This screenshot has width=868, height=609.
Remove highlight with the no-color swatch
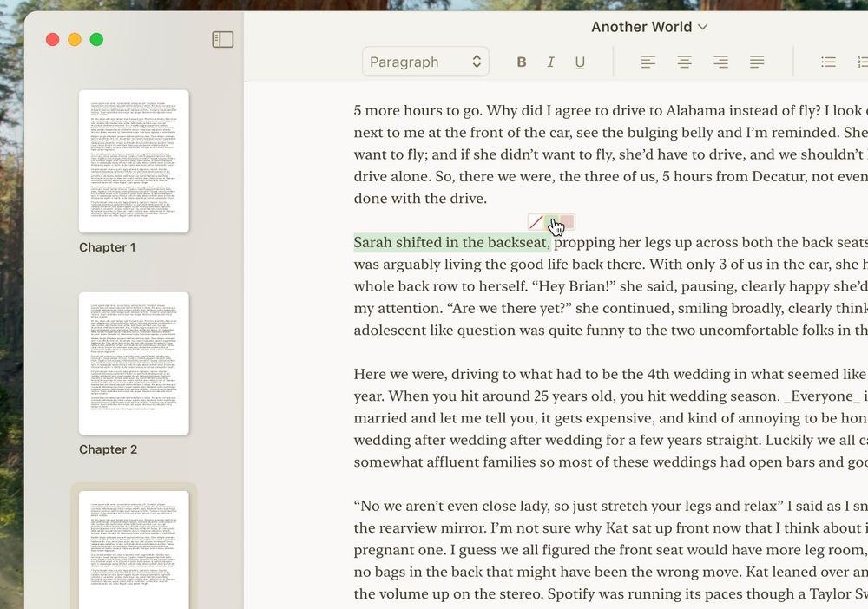pyautogui.click(x=536, y=222)
